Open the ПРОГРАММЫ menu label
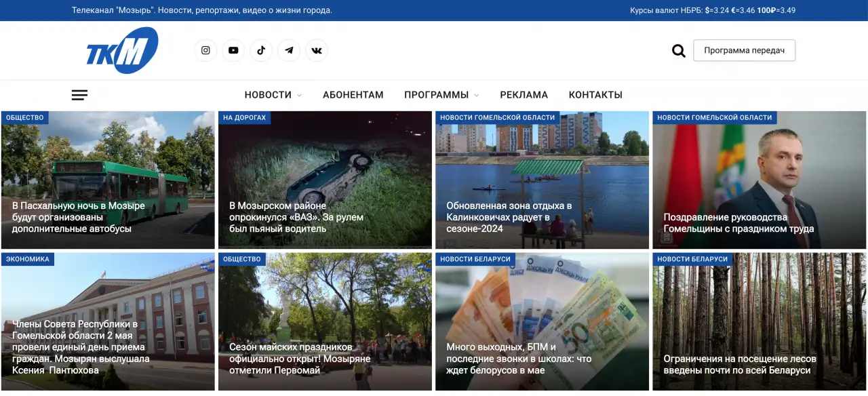The height and width of the screenshot is (396, 868). coord(436,95)
